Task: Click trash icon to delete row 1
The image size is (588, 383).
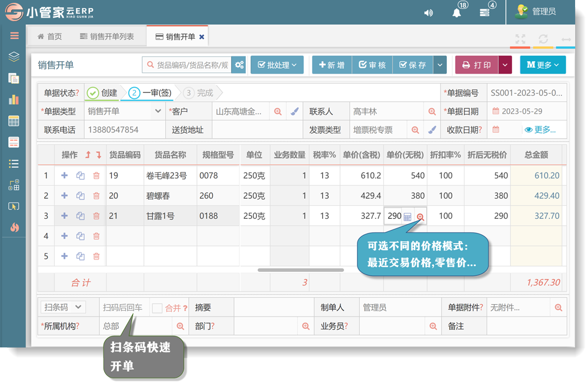Action: coord(96,175)
